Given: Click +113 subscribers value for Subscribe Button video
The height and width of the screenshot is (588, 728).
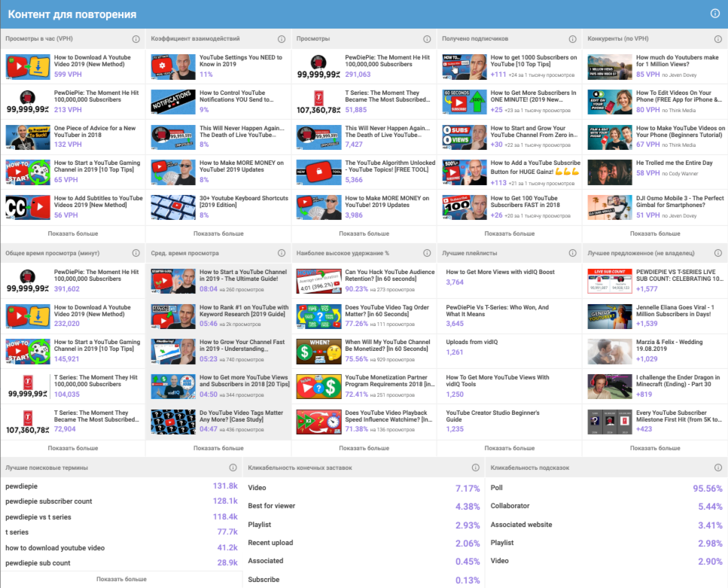Looking at the screenshot, I should click(498, 183).
